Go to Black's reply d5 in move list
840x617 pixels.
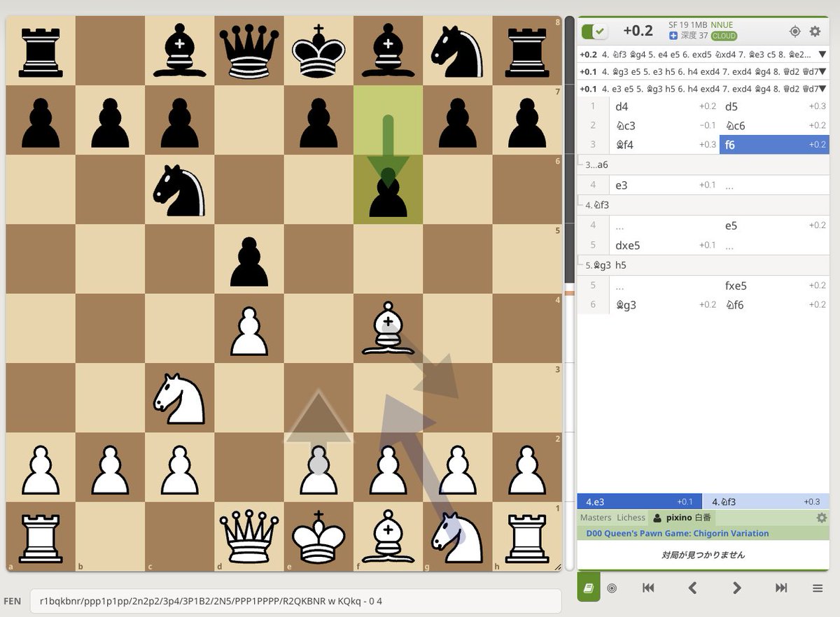774,107
